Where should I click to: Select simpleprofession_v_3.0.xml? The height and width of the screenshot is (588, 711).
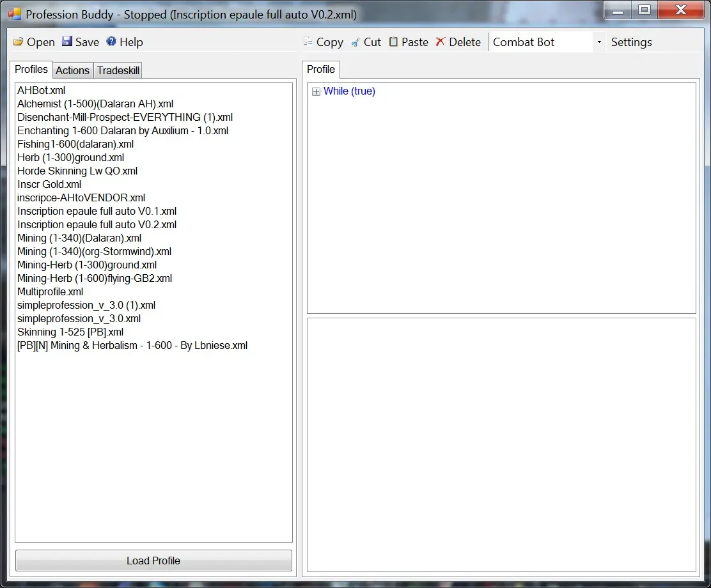79,319
